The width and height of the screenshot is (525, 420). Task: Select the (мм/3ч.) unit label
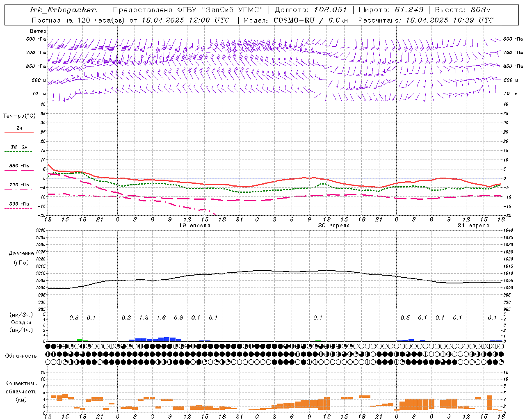(x=21, y=315)
